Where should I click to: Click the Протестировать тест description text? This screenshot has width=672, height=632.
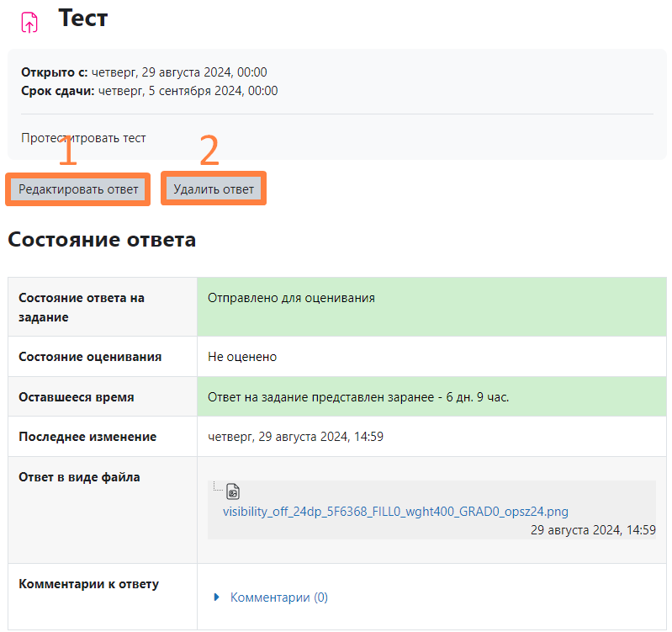pyautogui.click(x=83, y=138)
